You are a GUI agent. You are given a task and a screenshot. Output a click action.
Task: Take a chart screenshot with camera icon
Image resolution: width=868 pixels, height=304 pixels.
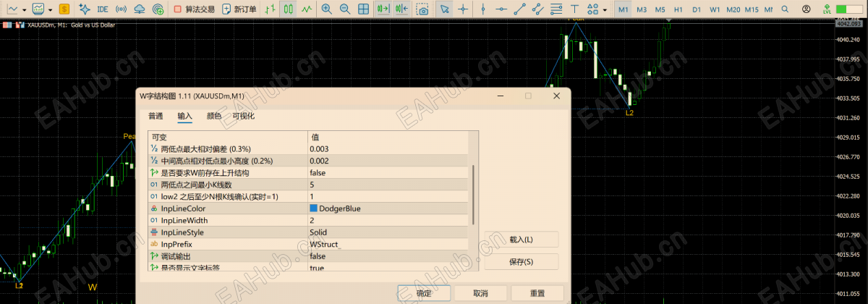point(422,9)
